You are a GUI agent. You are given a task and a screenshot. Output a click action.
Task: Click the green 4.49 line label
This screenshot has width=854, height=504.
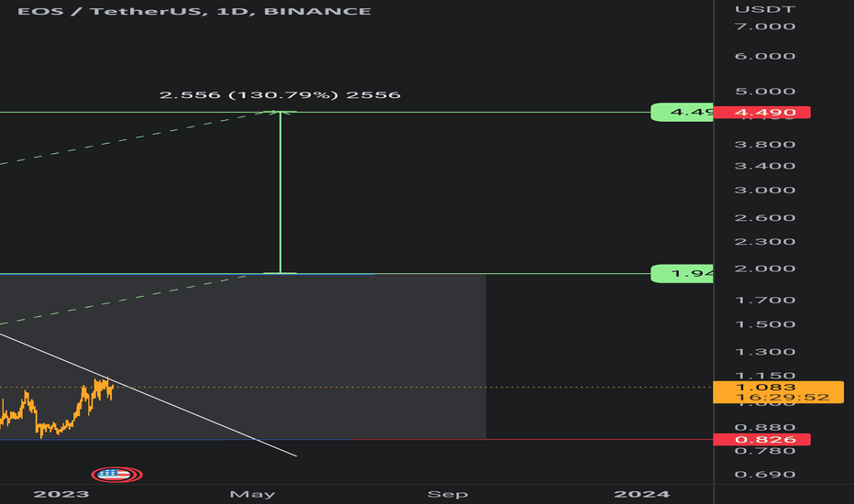click(x=682, y=112)
